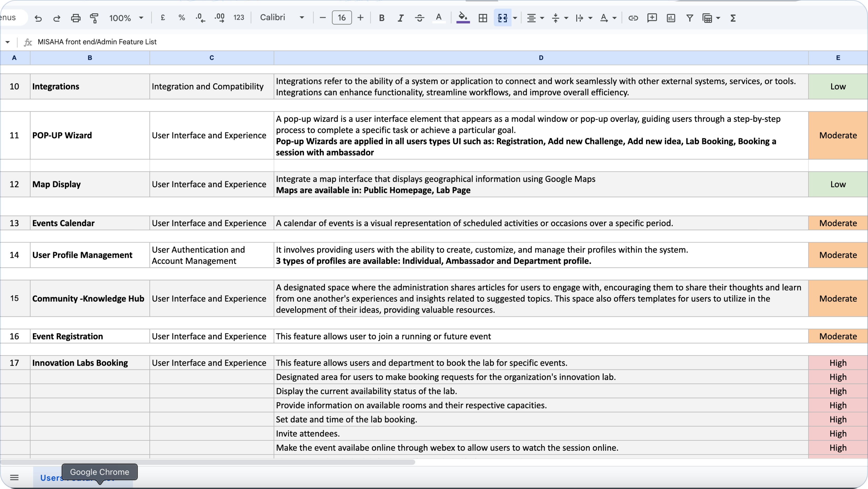Toggle strikethrough formatting

(420, 18)
